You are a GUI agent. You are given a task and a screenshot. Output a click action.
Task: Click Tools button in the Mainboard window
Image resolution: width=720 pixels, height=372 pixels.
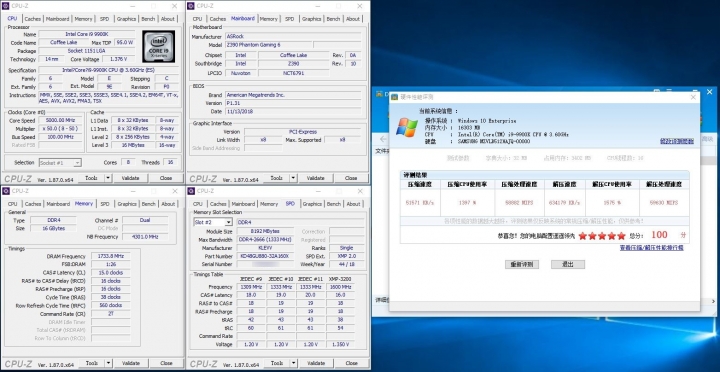point(276,178)
